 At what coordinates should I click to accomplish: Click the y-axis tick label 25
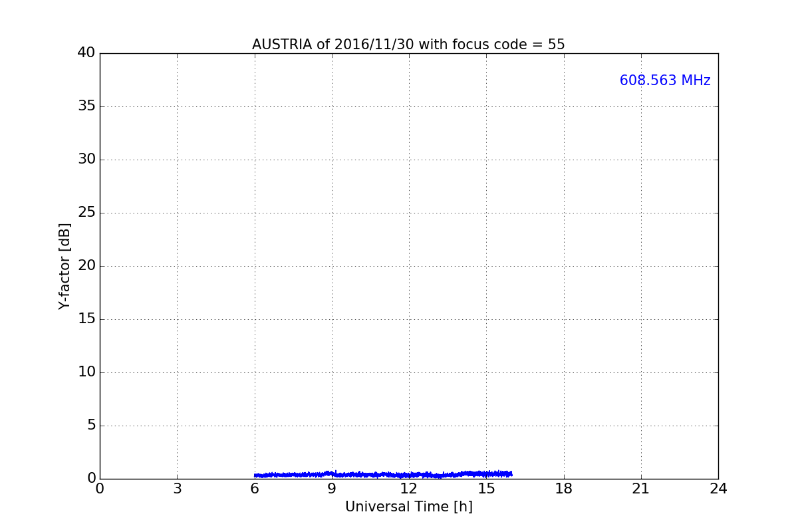[x=86, y=212]
